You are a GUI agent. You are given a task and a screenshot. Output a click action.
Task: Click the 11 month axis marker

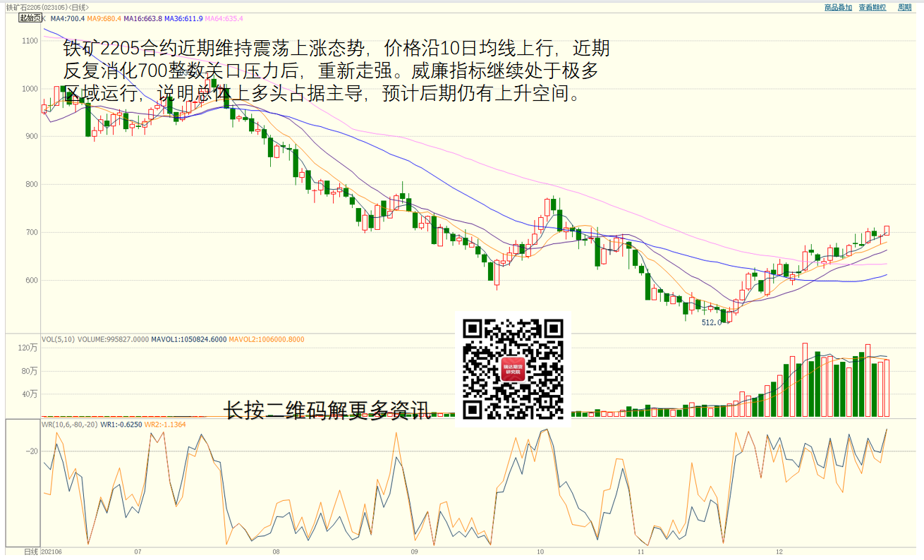coord(641,552)
